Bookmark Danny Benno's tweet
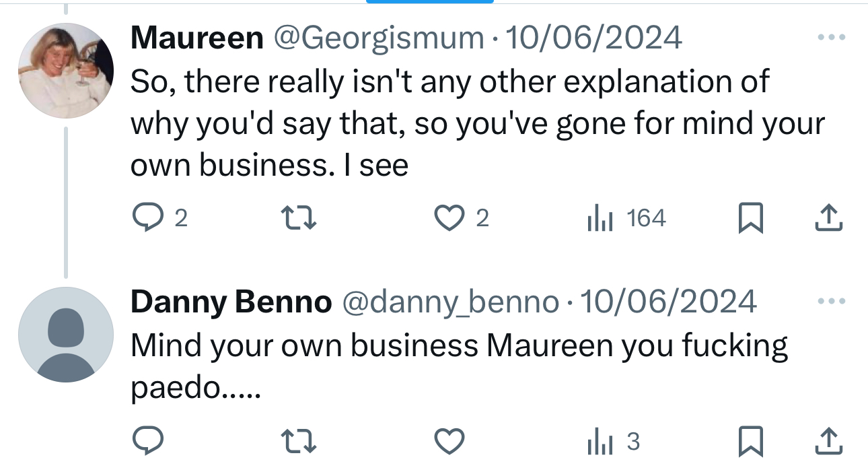 pyautogui.click(x=750, y=442)
